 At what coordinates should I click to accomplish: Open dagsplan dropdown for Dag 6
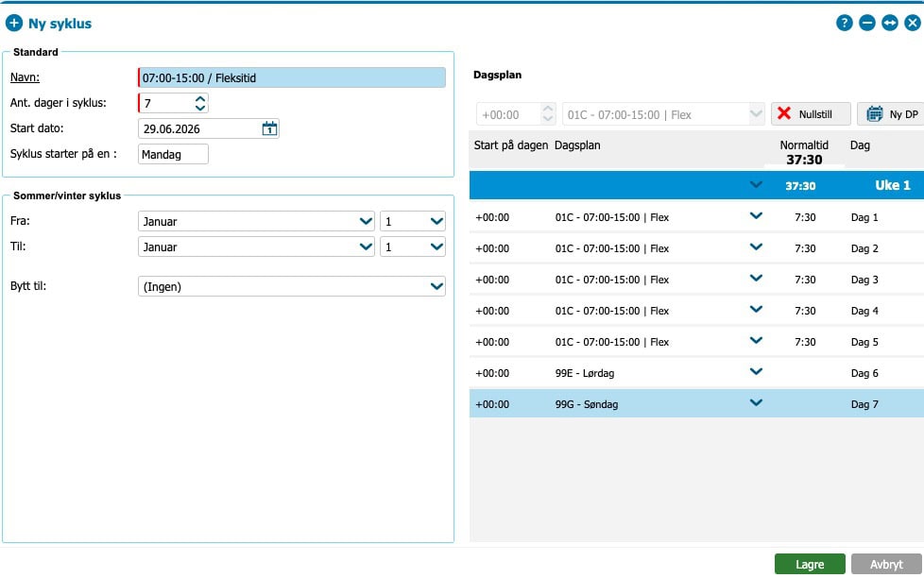[756, 372]
